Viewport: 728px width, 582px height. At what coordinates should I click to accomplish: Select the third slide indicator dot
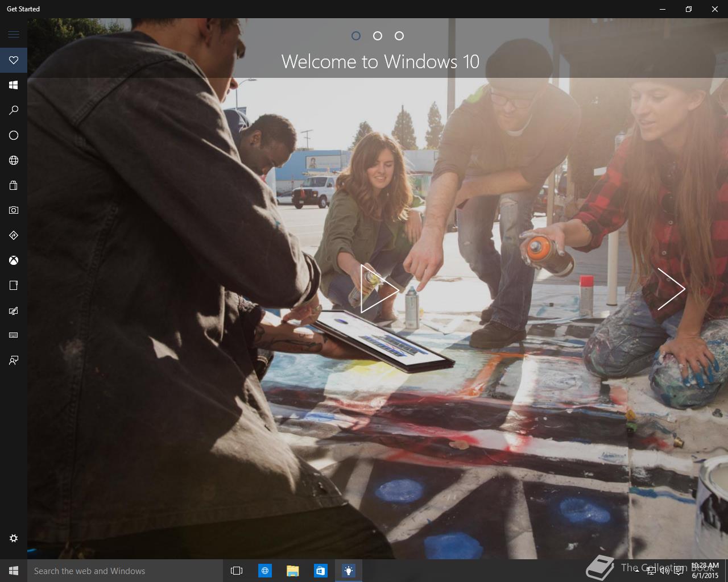399,36
